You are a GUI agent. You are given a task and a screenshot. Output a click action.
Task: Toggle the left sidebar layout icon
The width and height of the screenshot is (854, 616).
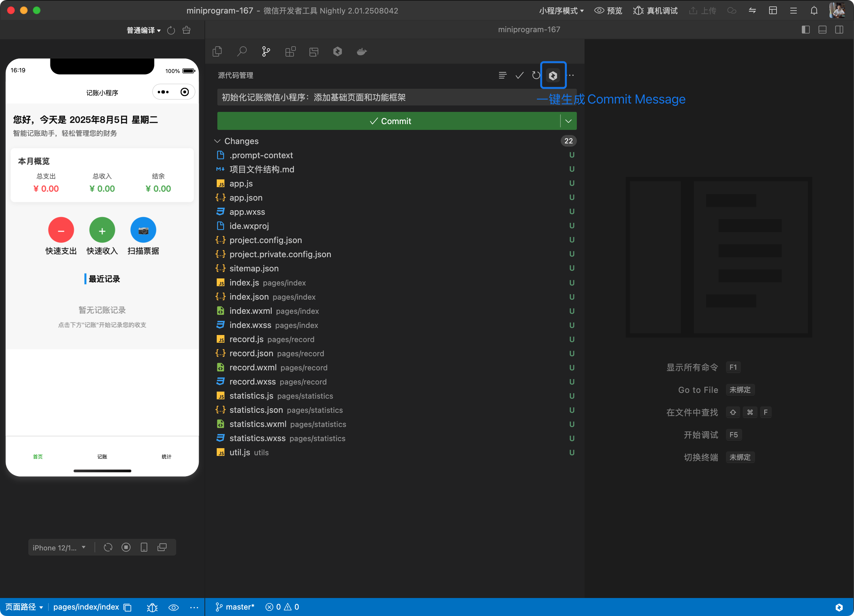coord(805,30)
